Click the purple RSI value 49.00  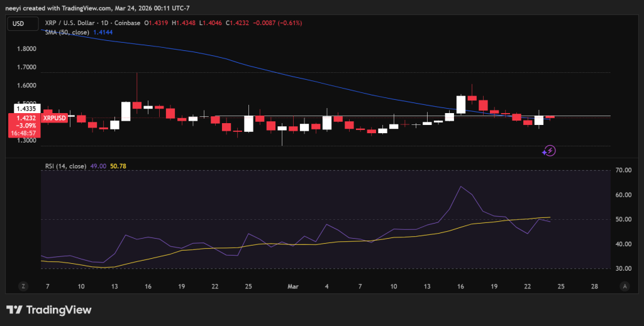click(x=99, y=166)
